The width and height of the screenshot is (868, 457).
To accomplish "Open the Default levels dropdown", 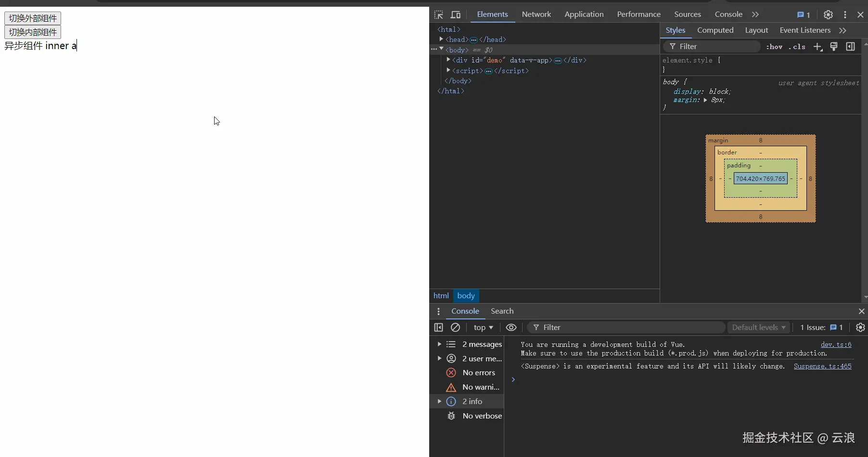I will coord(758,328).
